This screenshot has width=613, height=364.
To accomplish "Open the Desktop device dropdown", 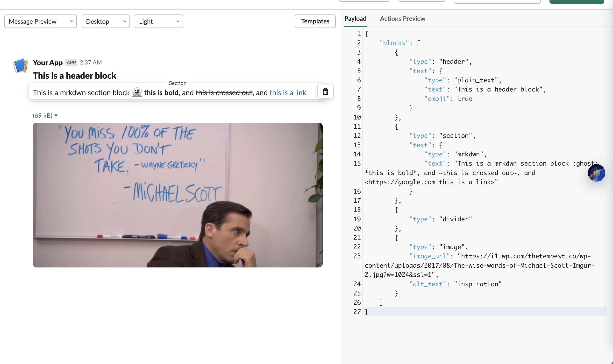I will [106, 21].
